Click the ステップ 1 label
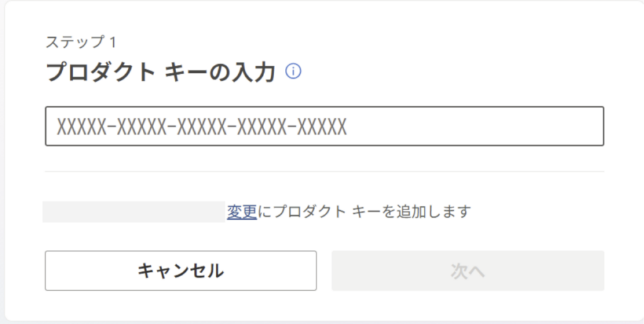Viewport: 644px width, 324px height. [x=80, y=43]
